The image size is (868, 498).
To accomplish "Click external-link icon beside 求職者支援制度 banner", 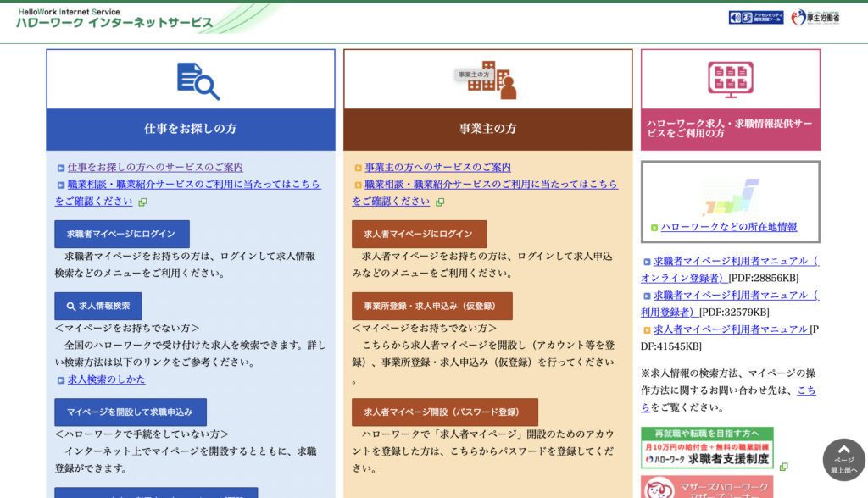I will pos(784,467).
